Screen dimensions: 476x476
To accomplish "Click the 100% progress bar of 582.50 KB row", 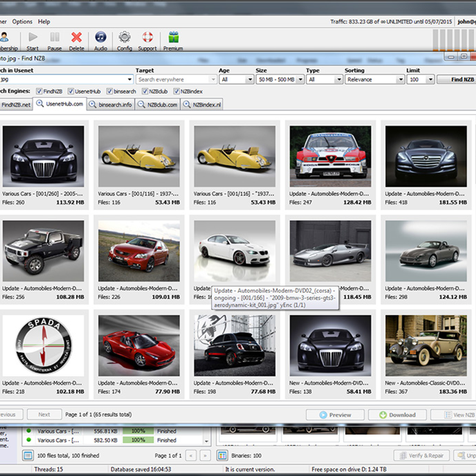I will point(138,440).
